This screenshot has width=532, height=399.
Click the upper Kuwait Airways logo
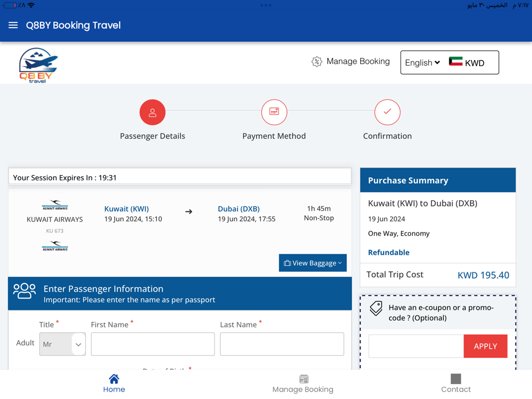pos(55,205)
